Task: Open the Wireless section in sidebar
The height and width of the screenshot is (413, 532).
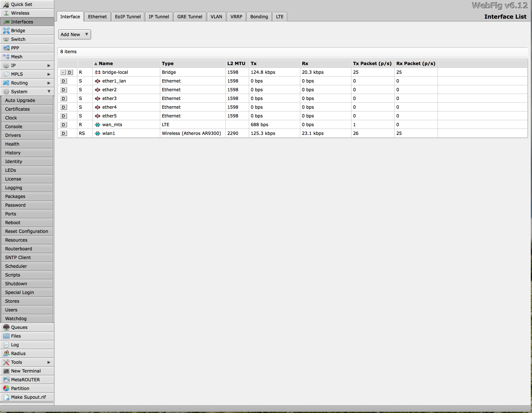Action: click(x=20, y=13)
